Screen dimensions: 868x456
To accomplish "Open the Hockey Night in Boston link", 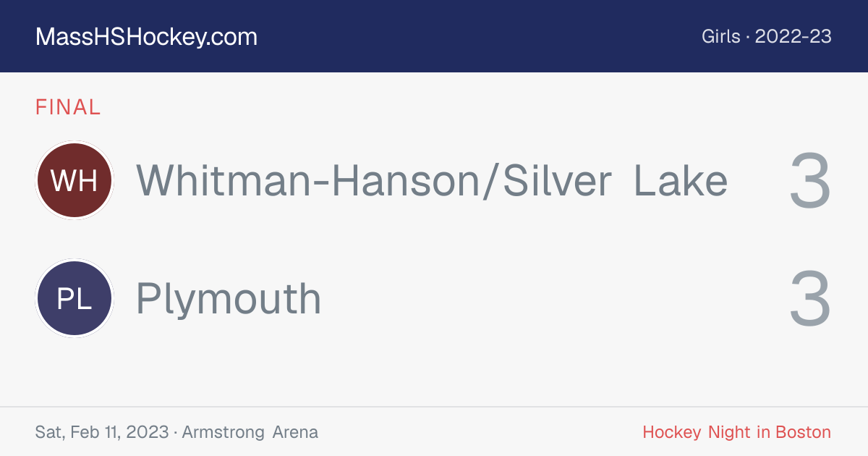I will coord(737,433).
